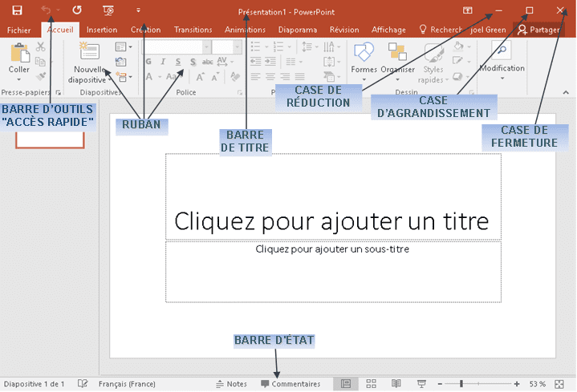Click increase list level icon
The height and width of the screenshot is (392, 577).
(x=270, y=62)
